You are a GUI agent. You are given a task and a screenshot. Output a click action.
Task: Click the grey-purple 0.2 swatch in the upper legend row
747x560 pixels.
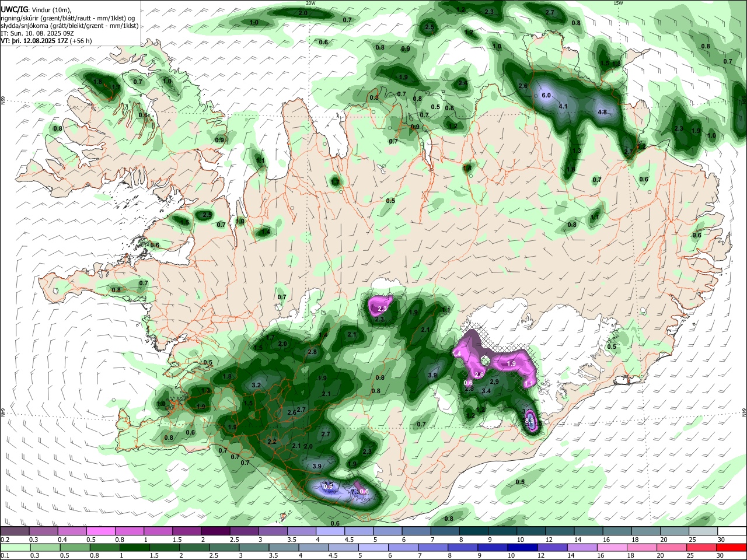pyautogui.click(x=15, y=531)
